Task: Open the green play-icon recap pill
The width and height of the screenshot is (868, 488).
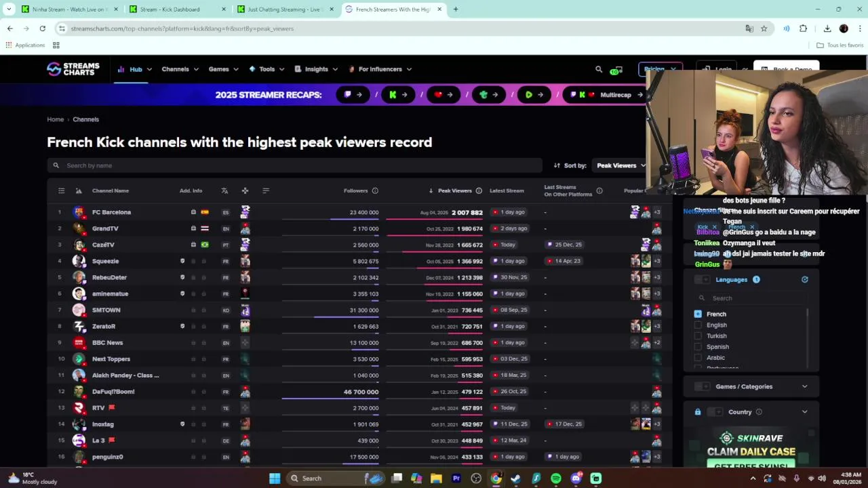Action: pyautogui.click(x=534, y=95)
